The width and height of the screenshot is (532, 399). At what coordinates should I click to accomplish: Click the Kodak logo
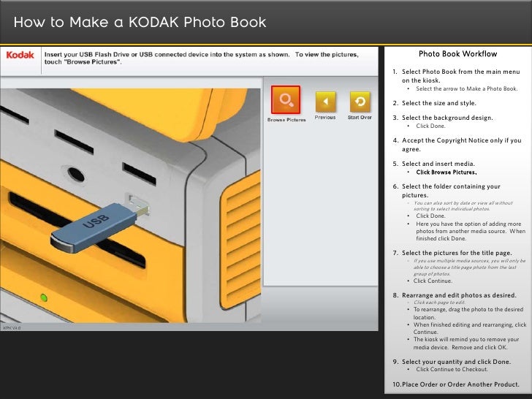tap(20, 55)
